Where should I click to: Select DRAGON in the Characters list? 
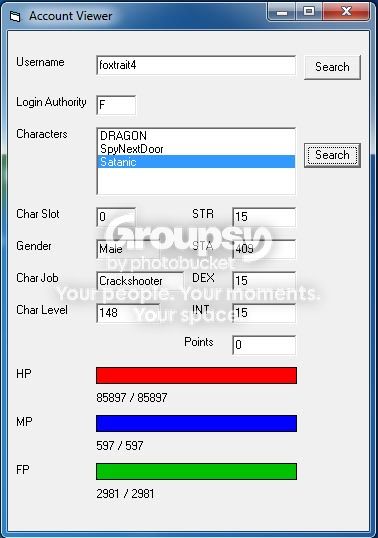point(196,136)
